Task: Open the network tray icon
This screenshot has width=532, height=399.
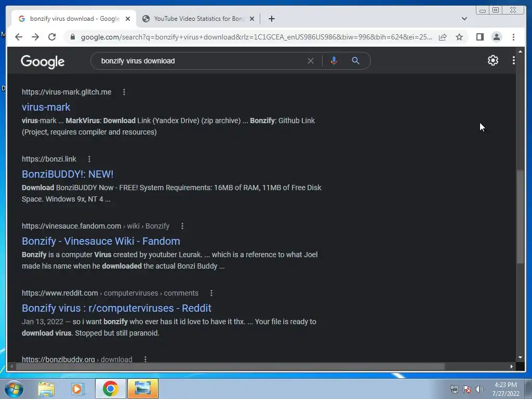Action: pyautogui.click(x=454, y=389)
